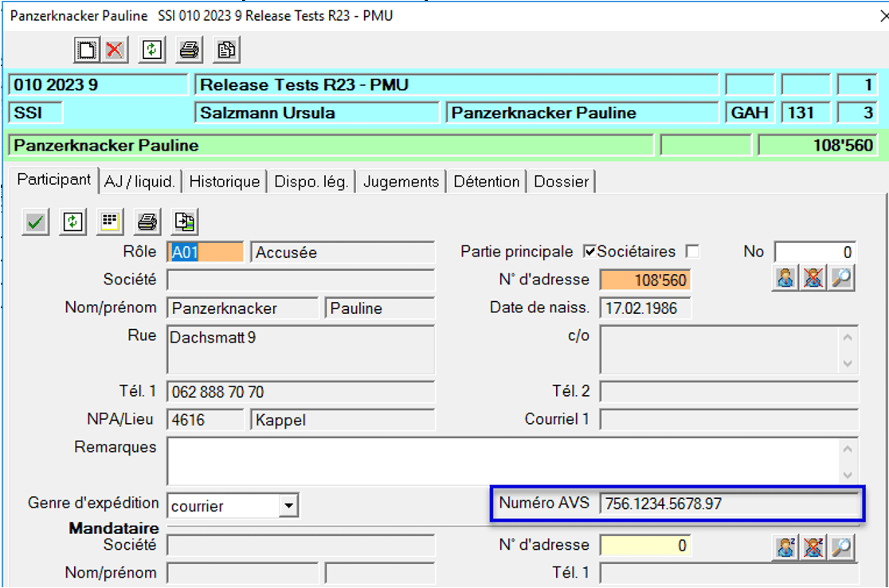Click the Release Tests R23 - PMU header field
Viewport: 889px width, 588px height.
[x=457, y=85]
